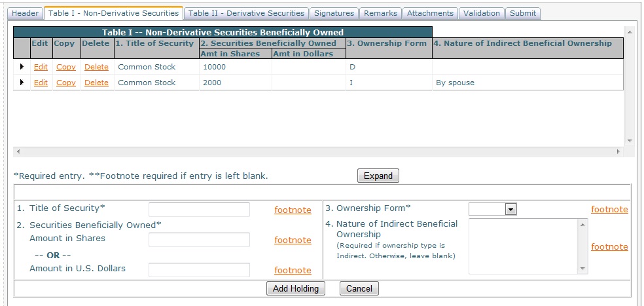
Task: Focus the Amount in Shares field
Action: click(x=199, y=240)
